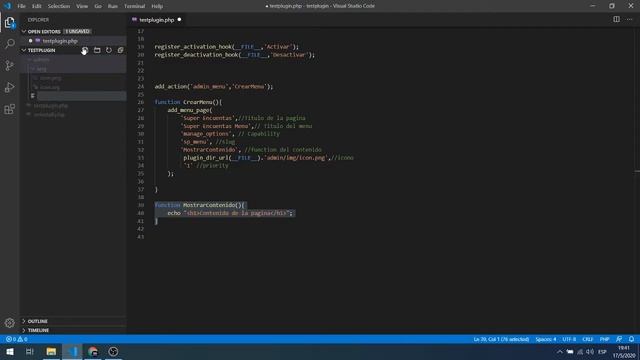Open File Explorer from the taskbar

(x=51, y=351)
